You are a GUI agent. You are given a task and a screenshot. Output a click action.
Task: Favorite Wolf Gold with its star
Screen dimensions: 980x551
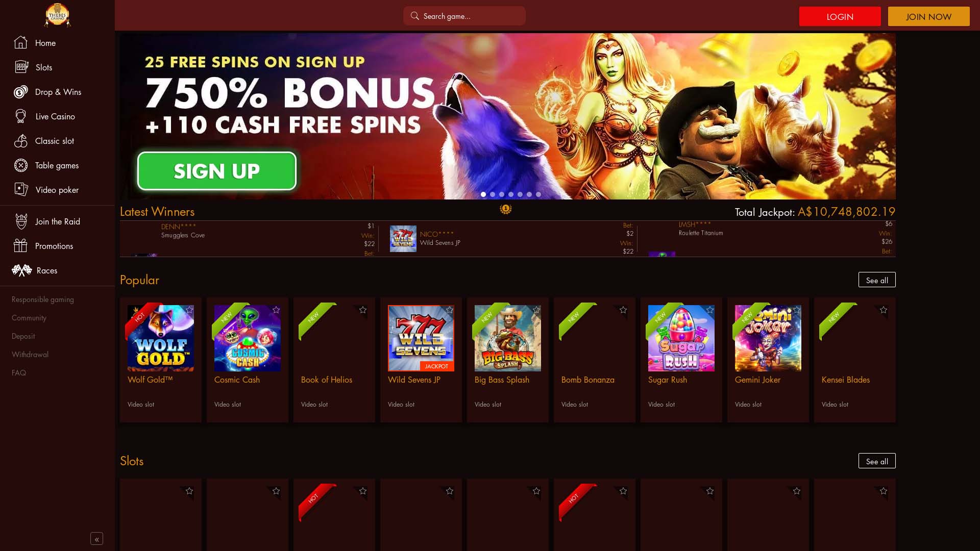click(x=189, y=310)
